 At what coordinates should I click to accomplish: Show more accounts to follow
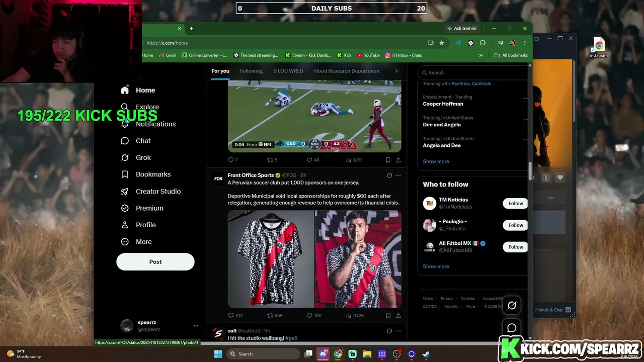coord(436,266)
